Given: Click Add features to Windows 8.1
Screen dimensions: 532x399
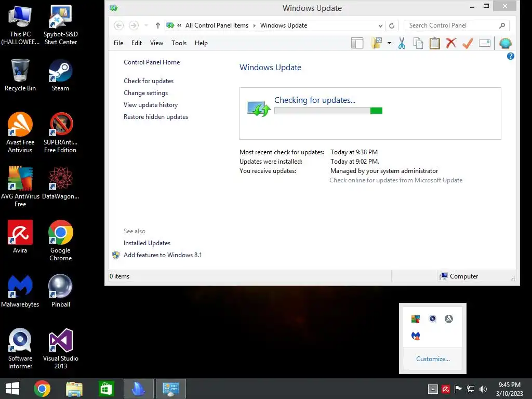Looking at the screenshot, I should tap(163, 255).
